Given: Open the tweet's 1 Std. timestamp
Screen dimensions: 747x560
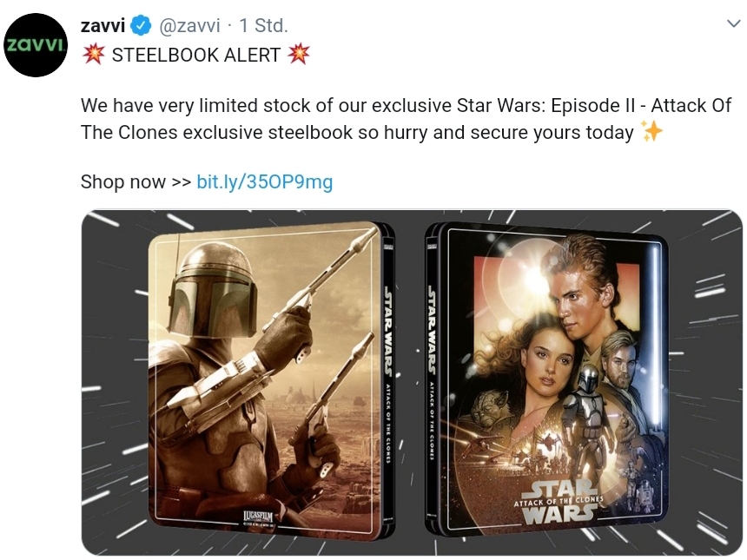Looking at the screenshot, I should 263,26.
